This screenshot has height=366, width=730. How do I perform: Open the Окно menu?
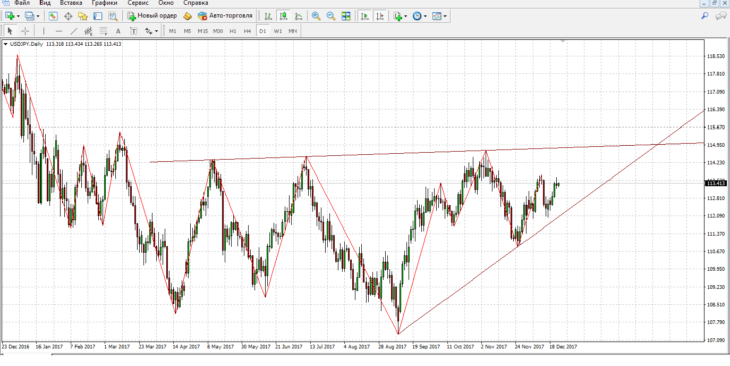click(x=166, y=3)
